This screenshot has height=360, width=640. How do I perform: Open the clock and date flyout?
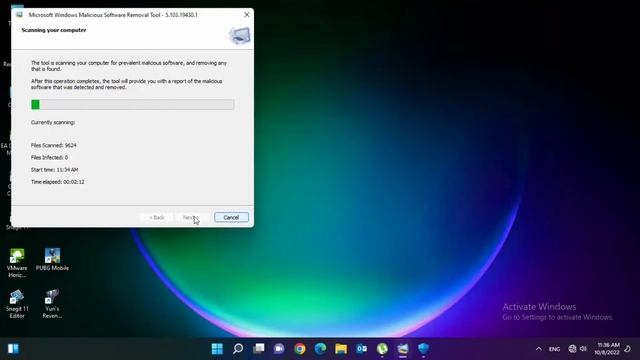607,349
